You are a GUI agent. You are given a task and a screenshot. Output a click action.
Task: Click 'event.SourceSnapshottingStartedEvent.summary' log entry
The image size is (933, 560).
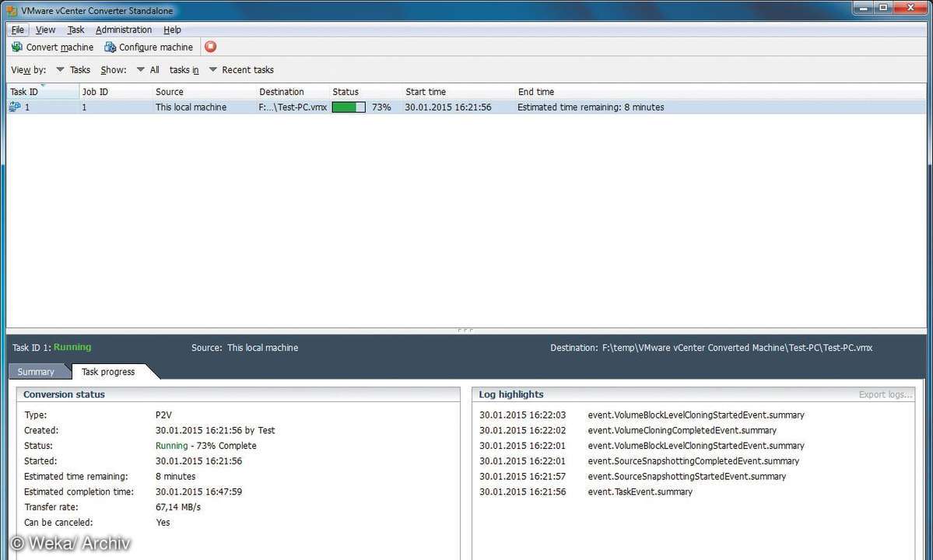click(686, 477)
